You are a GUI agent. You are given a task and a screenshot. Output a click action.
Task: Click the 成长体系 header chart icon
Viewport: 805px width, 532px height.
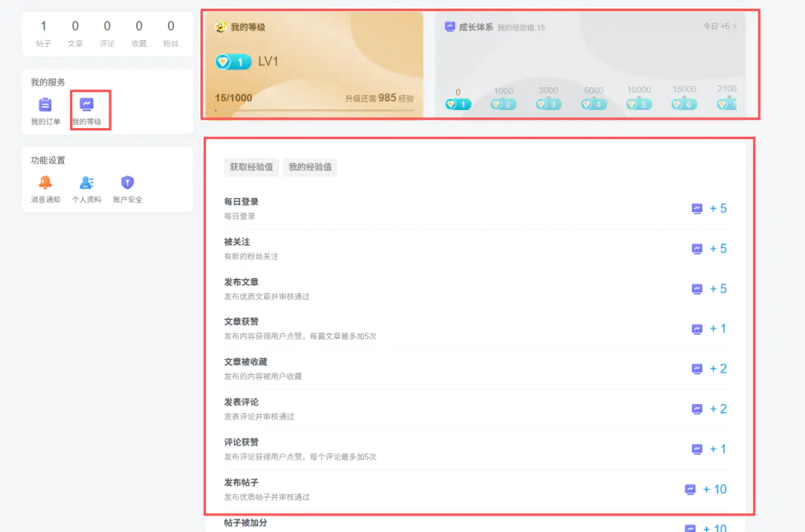[448, 26]
